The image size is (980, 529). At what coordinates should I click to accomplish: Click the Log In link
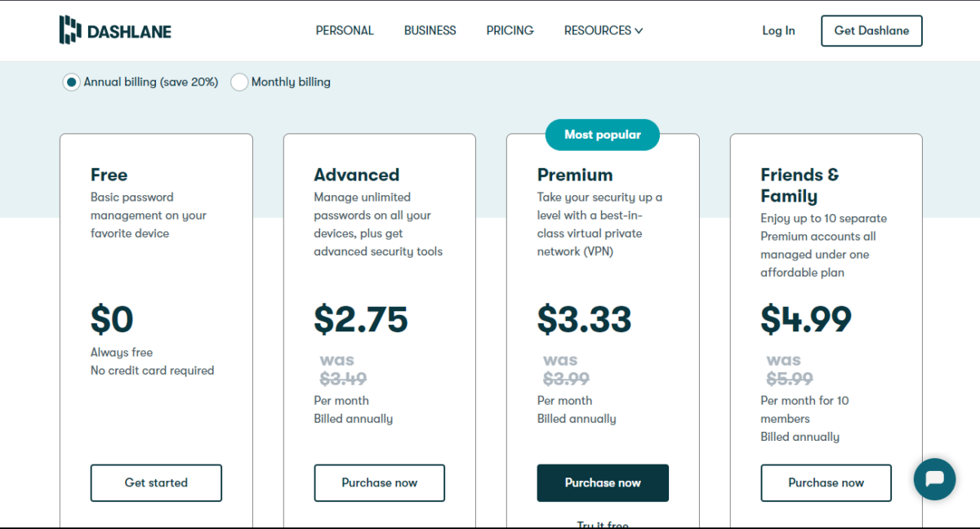click(x=777, y=30)
